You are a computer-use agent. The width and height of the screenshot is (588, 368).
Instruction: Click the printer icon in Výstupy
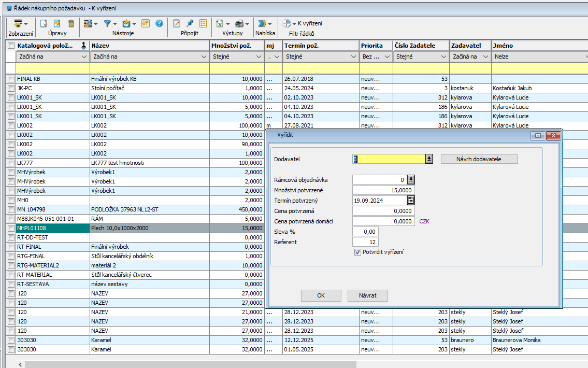pos(239,23)
